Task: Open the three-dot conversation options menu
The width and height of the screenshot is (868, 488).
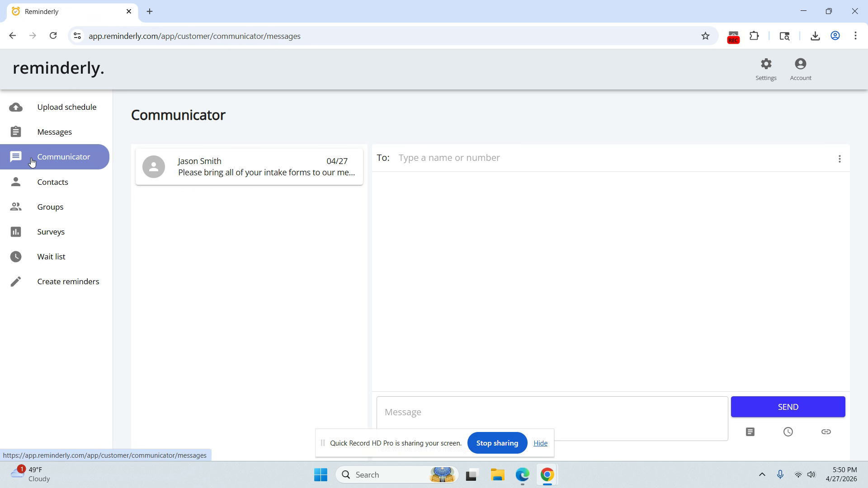Action: pyautogui.click(x=840, y=159)
